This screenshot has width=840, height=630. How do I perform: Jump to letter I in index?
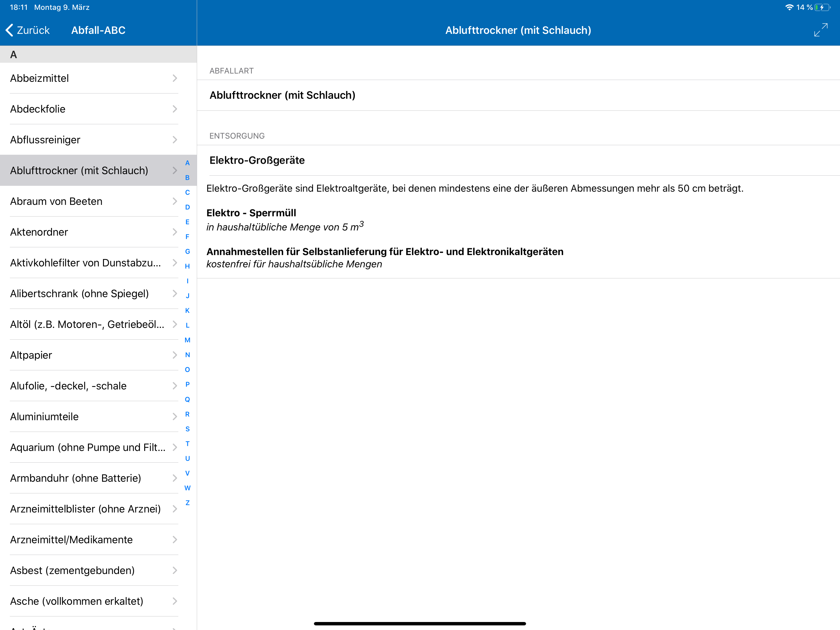click(187, 281)
